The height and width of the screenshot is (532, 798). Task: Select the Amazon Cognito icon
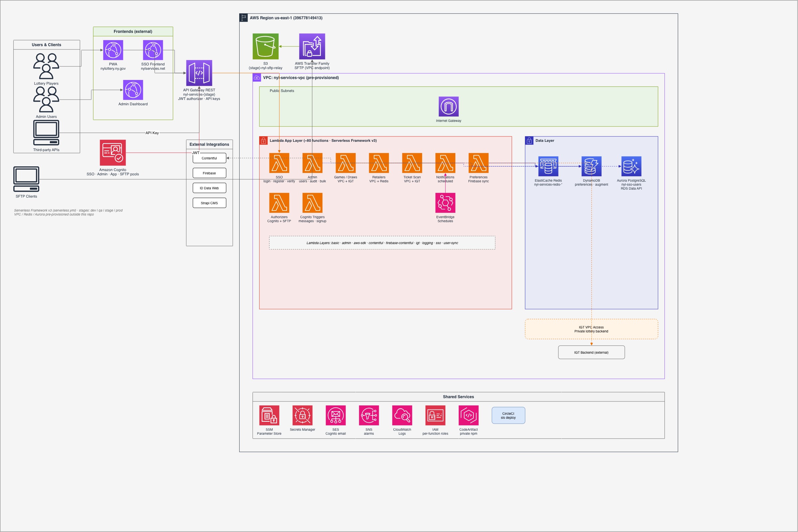click(x=113, y=153)
